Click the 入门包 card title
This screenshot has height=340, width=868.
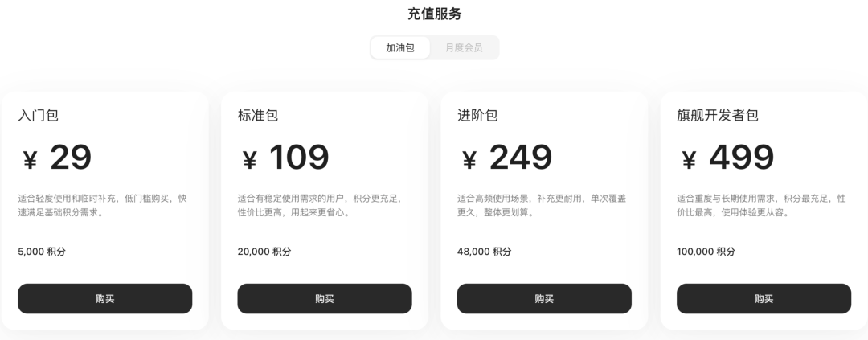coord(38,115)
